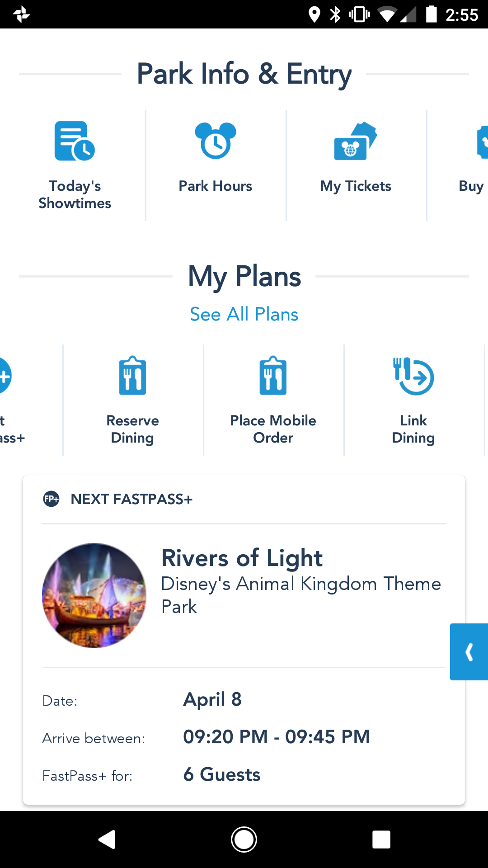Tap the Rivers of Light title
The height and width of the screenshot is (868, 488).
coord(242,558)
